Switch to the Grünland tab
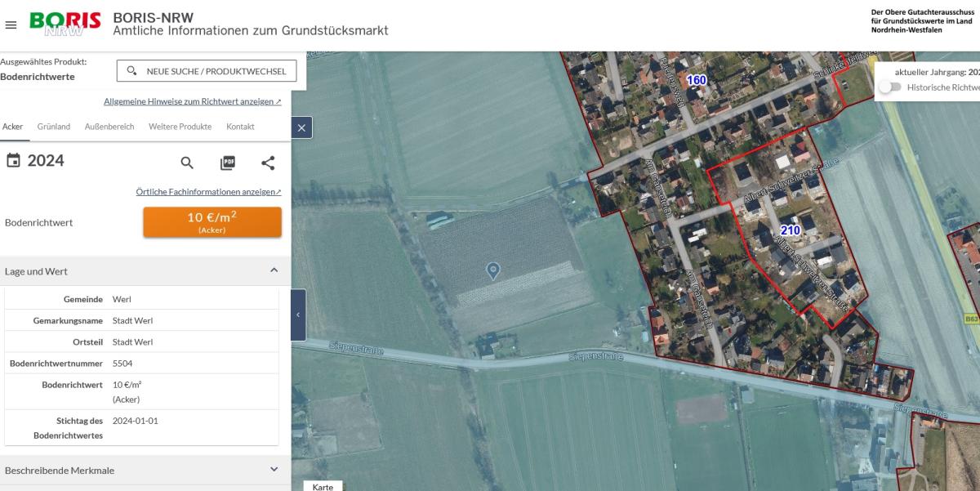The height and width of the screenshot is (491, 980). [x=54, y=127]
